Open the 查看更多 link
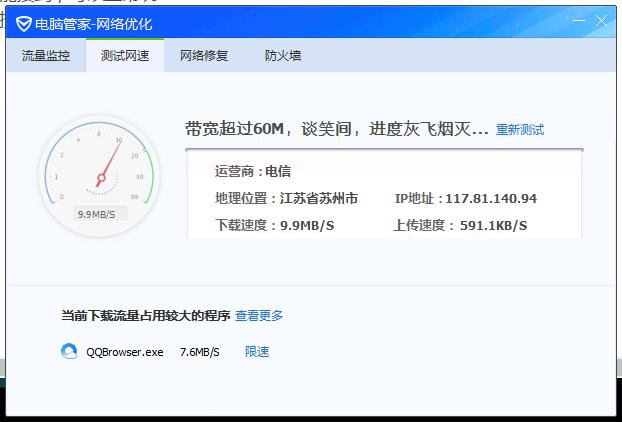The image size is (622, 422). click(259, 316)
